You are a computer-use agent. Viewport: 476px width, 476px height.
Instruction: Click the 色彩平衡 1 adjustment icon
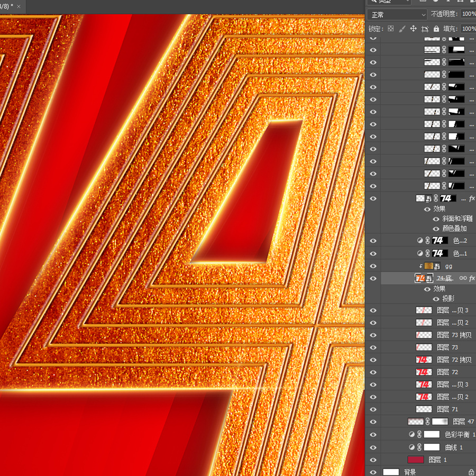[x=411, y=434]
